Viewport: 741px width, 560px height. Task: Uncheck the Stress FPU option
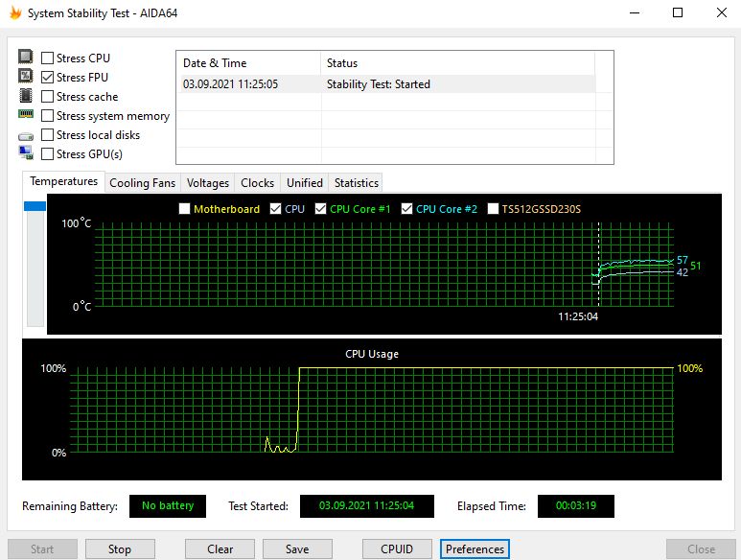pos(48,78)
